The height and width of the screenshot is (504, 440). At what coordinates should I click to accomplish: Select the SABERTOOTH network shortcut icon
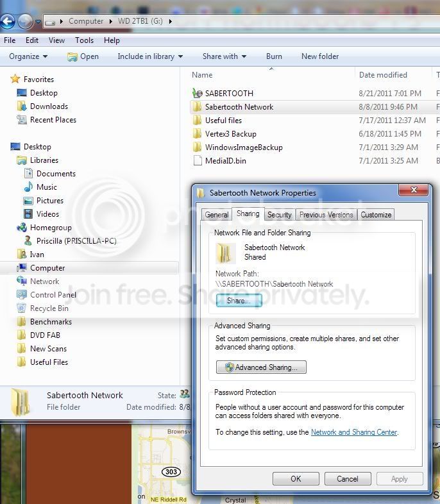pyautogui.click(x=197, y=93)
